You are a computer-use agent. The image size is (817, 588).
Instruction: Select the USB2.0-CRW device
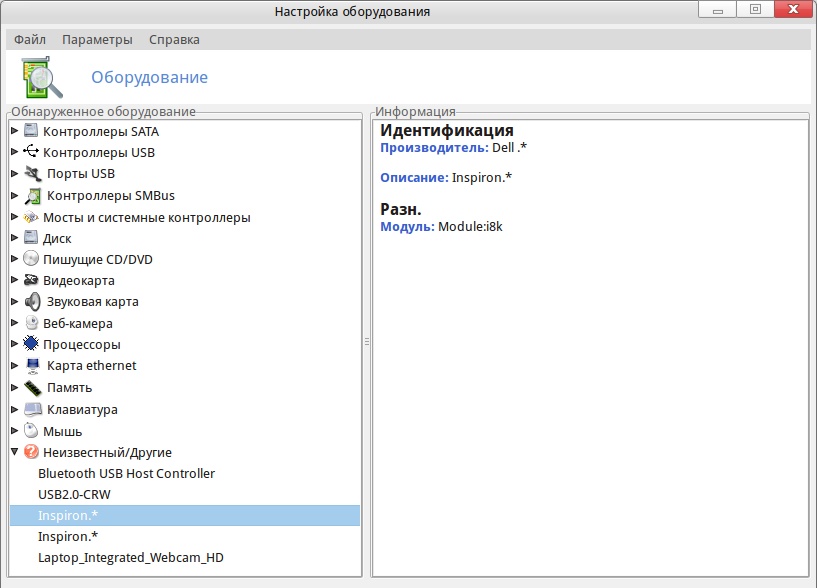click(74, 494)
